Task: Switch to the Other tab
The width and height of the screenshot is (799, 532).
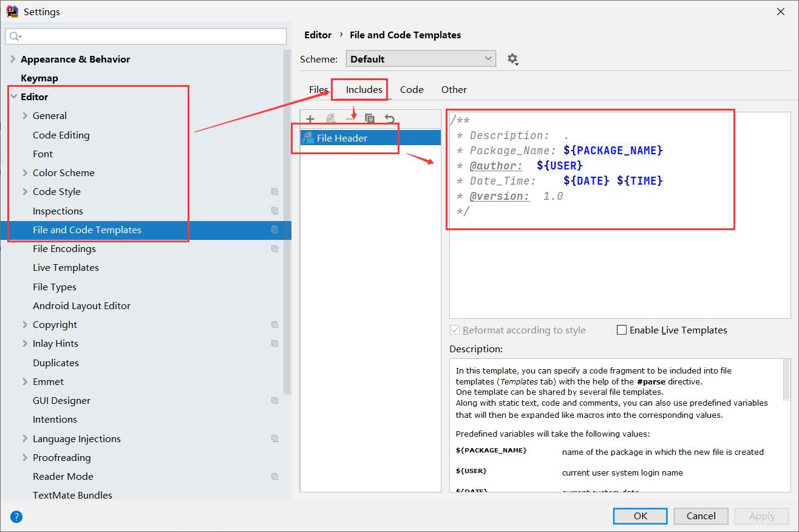Action: (x=454, y=89)
